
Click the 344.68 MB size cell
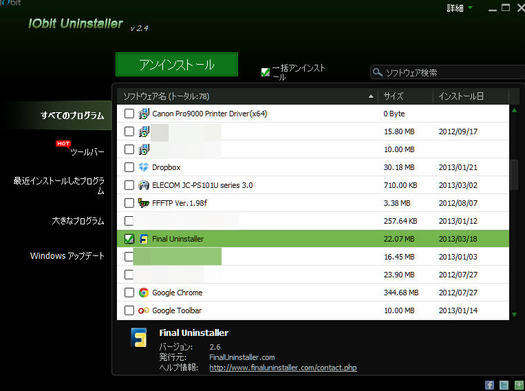[x=401, y=293]
